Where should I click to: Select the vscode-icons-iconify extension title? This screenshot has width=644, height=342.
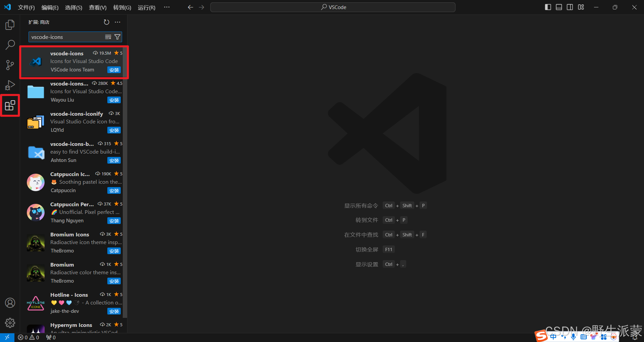[x=76, y=114]
